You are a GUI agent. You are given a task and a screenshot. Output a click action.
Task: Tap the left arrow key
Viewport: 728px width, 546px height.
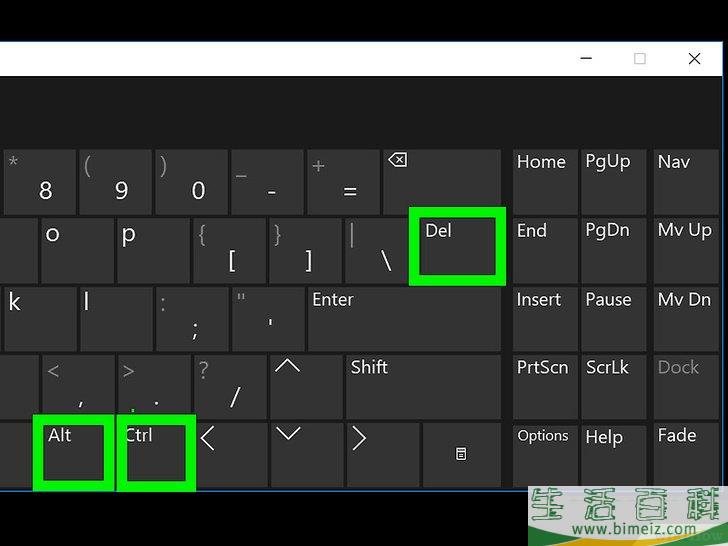[232, 454]
